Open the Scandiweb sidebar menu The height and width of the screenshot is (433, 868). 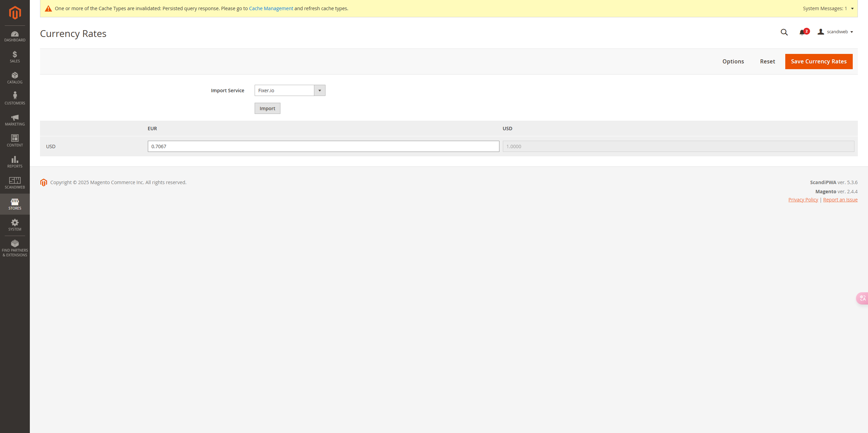15,183
